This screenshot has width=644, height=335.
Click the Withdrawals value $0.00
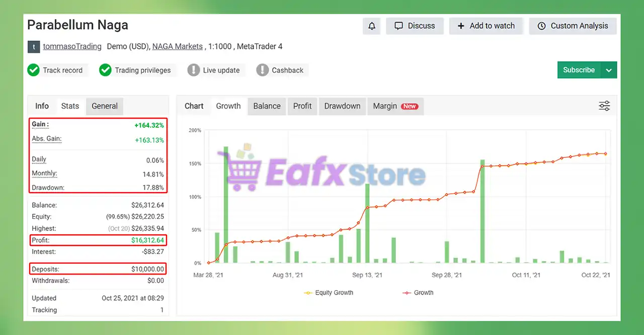coord(156,281)
